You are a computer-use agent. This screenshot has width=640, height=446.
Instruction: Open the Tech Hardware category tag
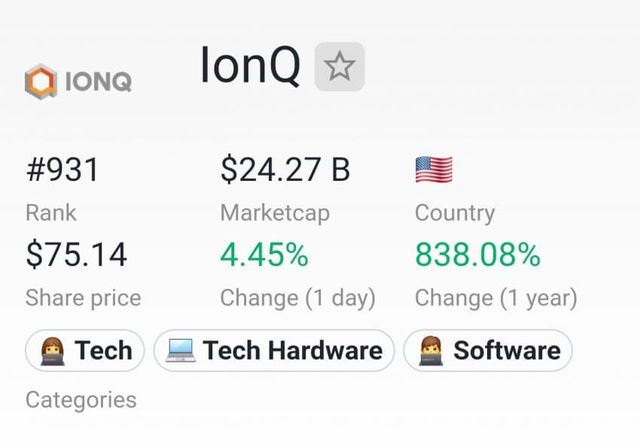[x=274, y=351]
